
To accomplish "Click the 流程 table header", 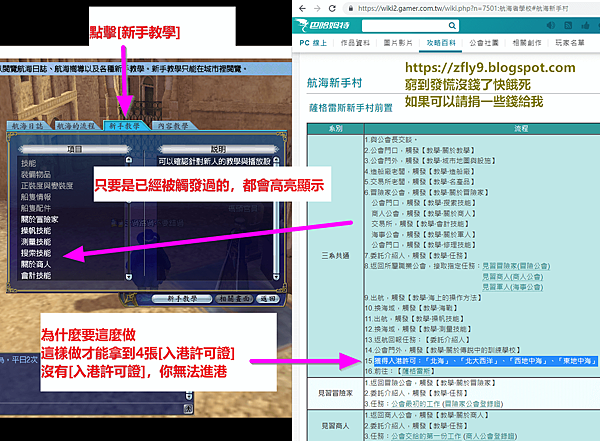I will [x=521, y=129].
